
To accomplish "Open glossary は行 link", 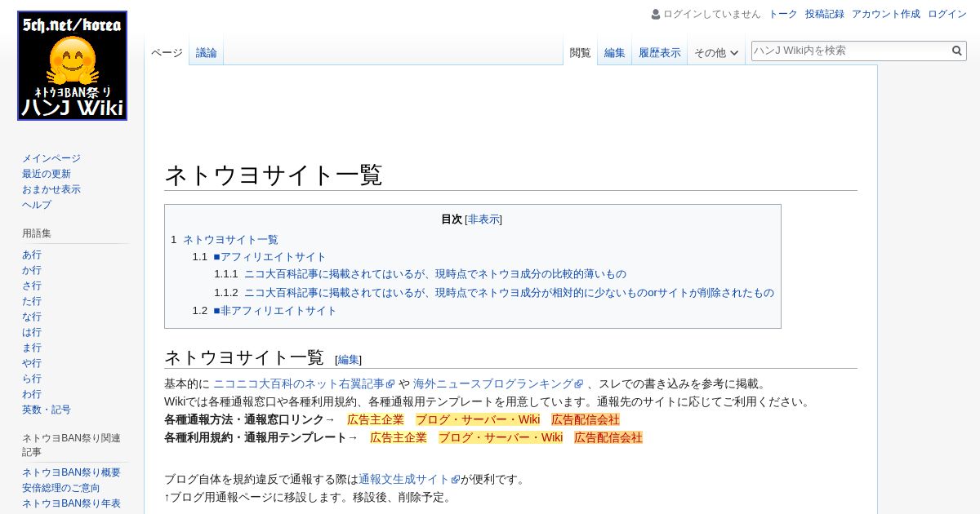I will (32, 332).
